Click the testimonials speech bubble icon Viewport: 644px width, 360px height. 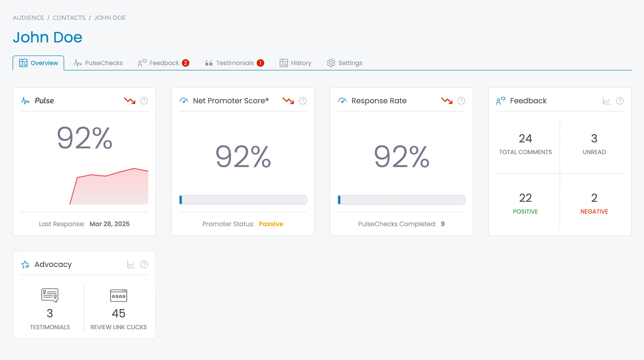[x=50, y=295]
